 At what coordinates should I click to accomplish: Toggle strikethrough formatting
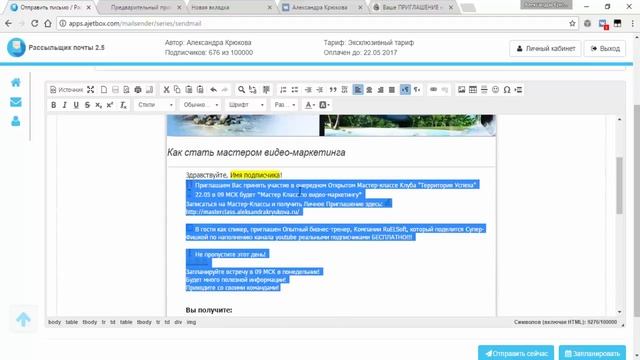click(x=87, y=105)
